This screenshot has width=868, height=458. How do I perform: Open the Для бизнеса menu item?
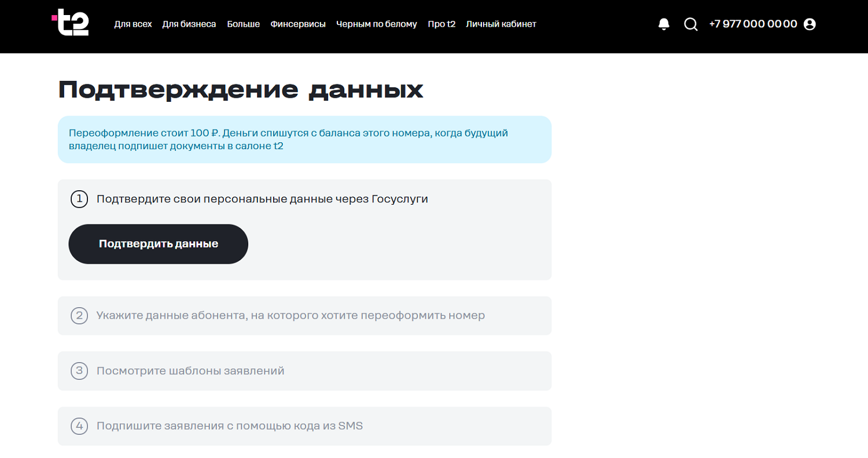(x=189, y=24)
